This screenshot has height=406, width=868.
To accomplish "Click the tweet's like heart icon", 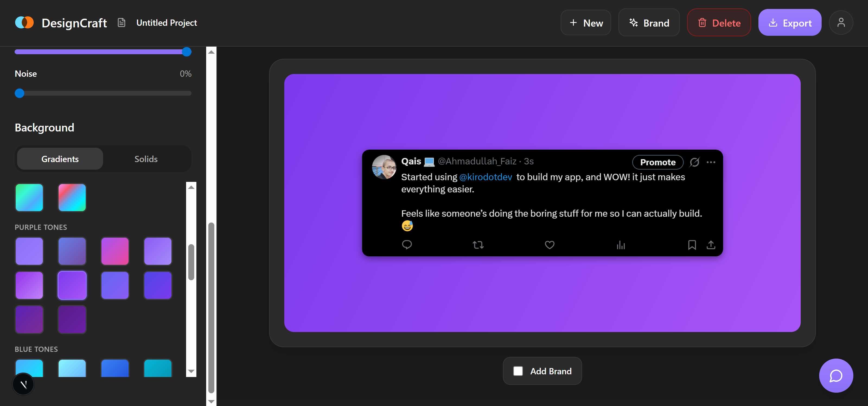I will pyautogui.click(x=549, y=245).
